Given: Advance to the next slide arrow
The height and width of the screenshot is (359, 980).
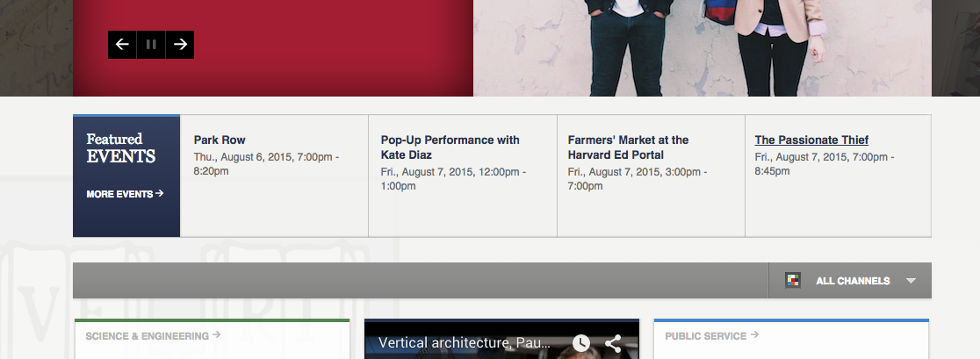Looking at the screenshot, I should pos(180,45).
